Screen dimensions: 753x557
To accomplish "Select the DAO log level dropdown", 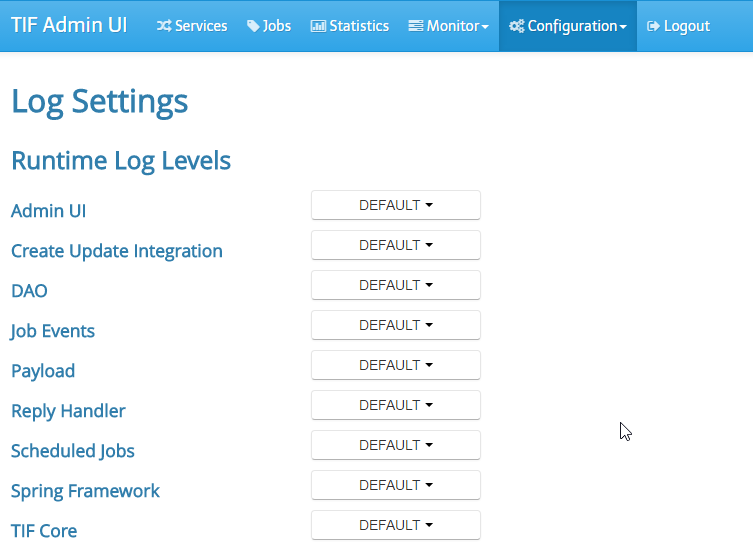I will pyautogui.click(x=396, y=285).
